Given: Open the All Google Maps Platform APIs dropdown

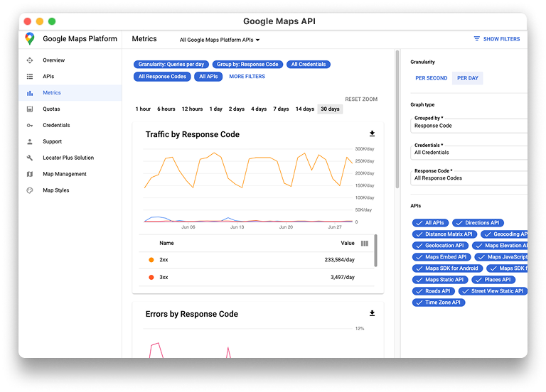Looking at the screenshot, I should point(220,40).
